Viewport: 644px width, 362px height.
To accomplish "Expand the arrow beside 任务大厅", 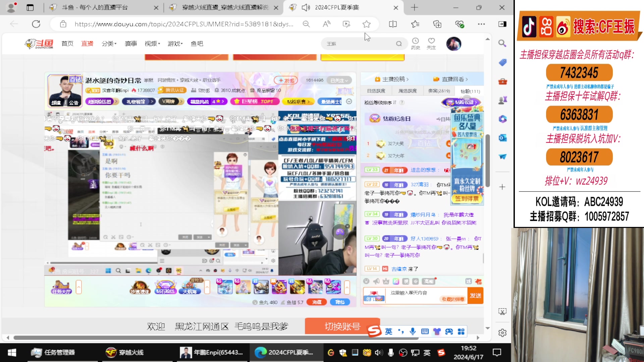I will click(79, 287).
